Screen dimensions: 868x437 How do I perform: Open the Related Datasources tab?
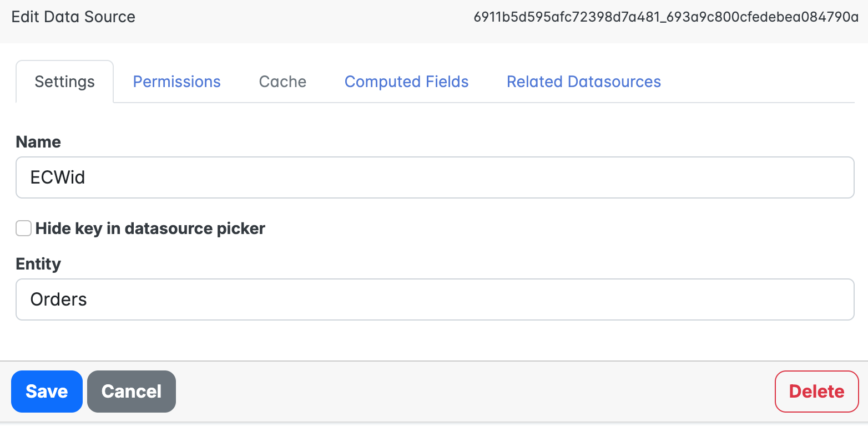tap(583, 82)
